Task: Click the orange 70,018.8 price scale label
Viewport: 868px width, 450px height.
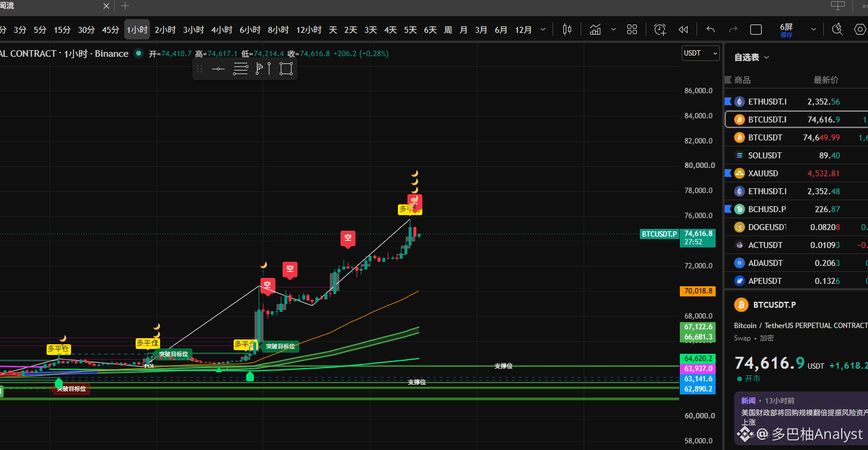Action: (x=697, y=291)
